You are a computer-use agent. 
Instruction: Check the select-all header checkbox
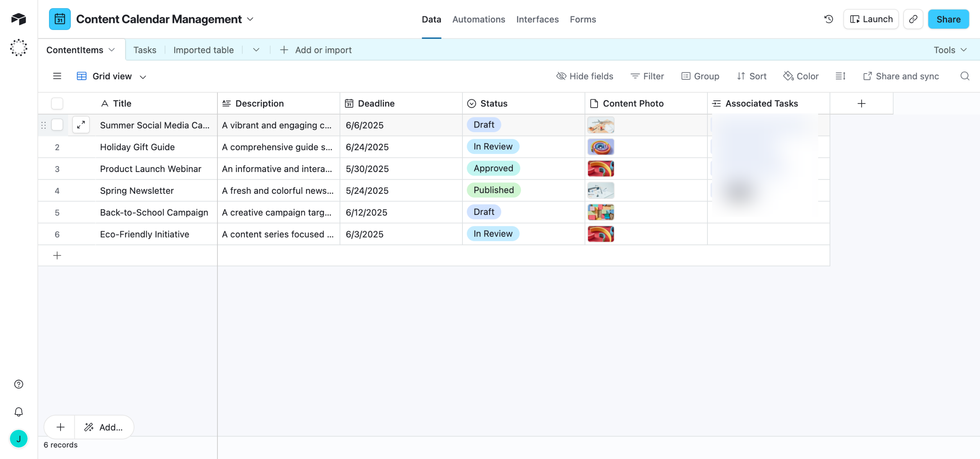[x=57, y=103]
